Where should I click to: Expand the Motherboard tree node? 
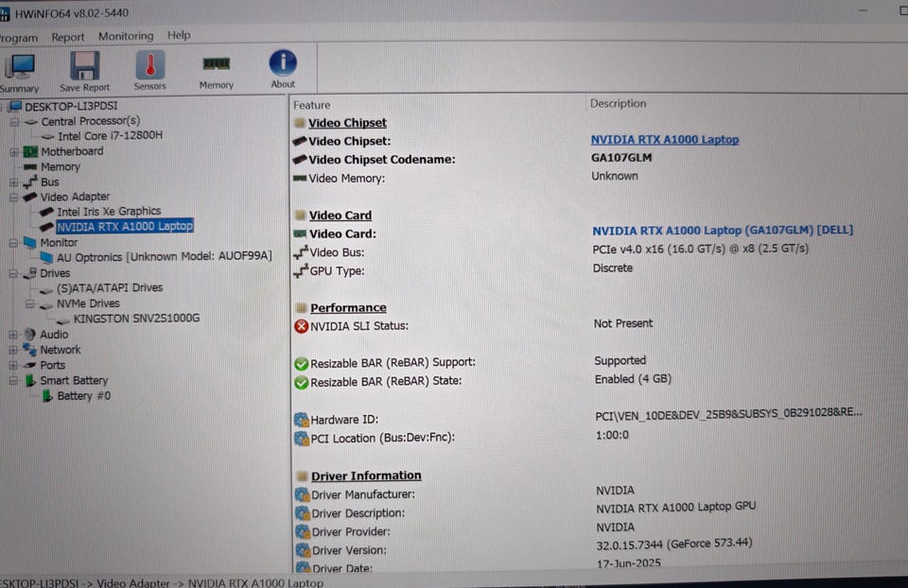14,152
